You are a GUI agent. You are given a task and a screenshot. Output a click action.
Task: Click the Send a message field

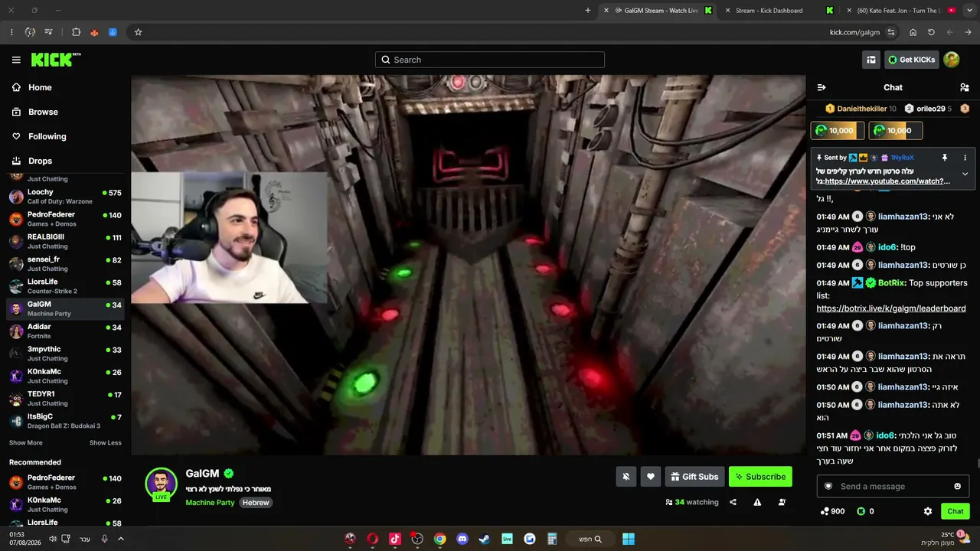[893, 487]
